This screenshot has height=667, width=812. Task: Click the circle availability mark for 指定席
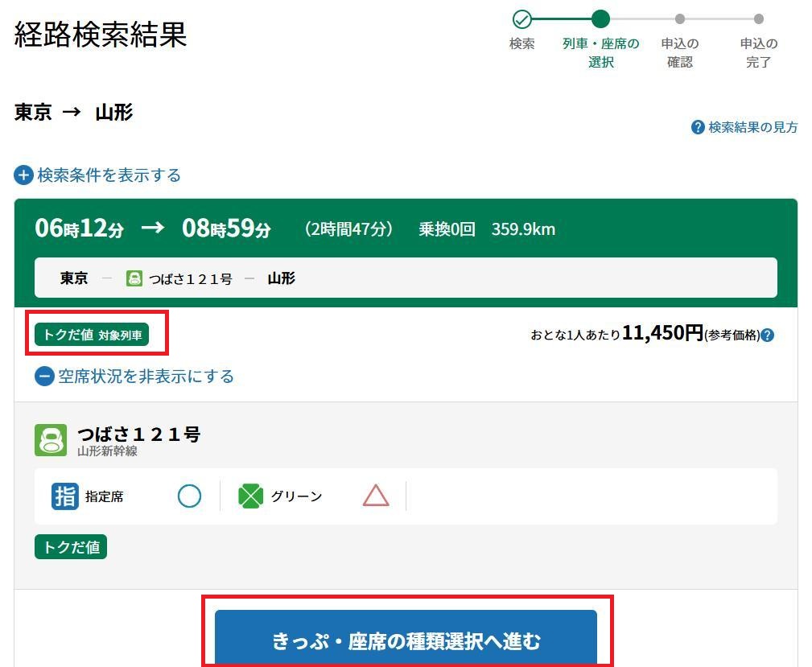(x=189, y=496)
